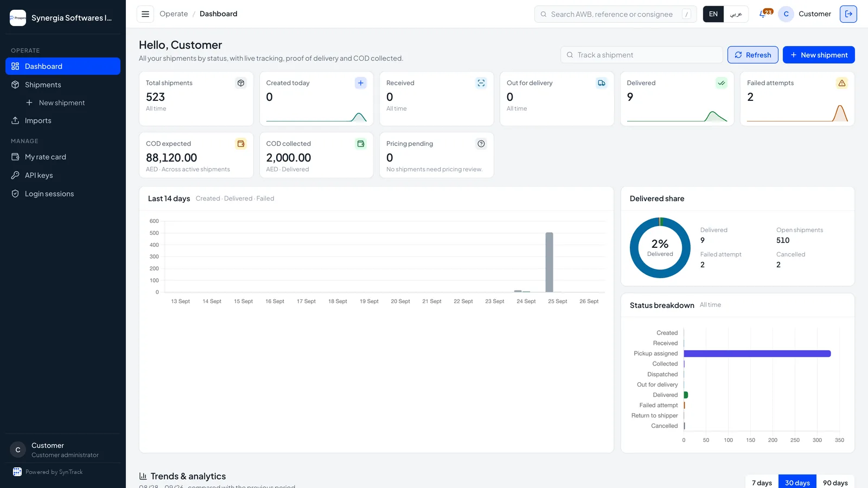The height and width of the screenshot is (488, 868).
Task: Click the blue New shipment button
Action: (819, 55)
